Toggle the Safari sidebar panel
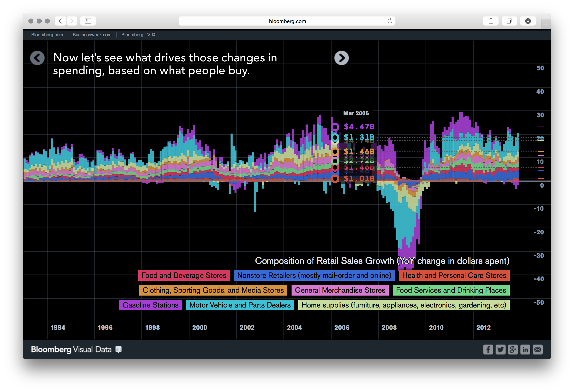The image size is (574, 392). (88, 21)
